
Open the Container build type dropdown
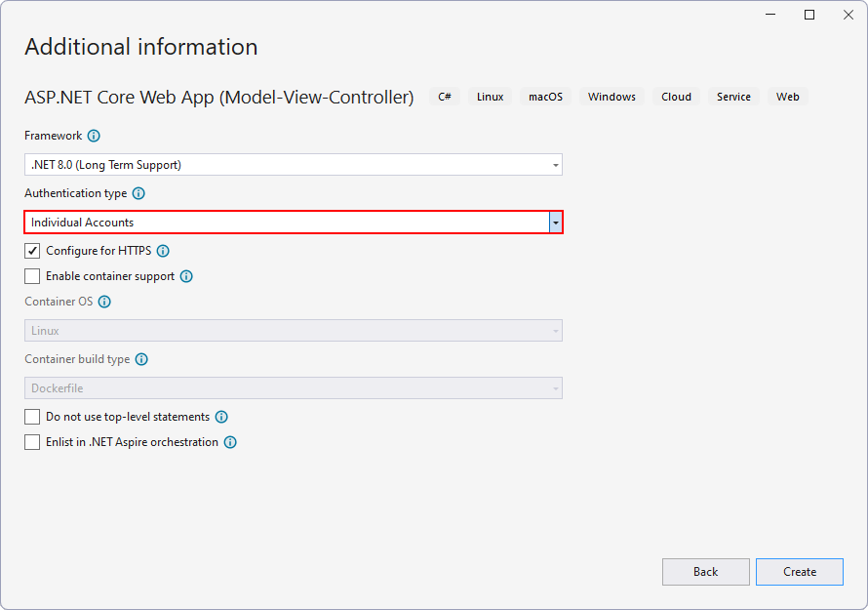(554, 387)
